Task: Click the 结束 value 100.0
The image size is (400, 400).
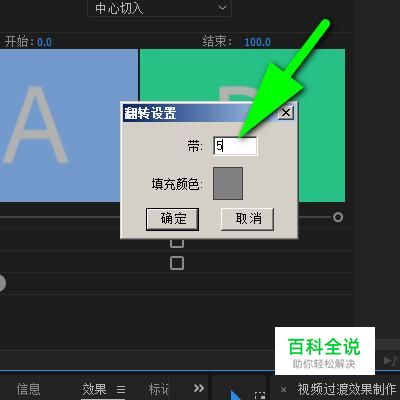Action: point(258,42)
